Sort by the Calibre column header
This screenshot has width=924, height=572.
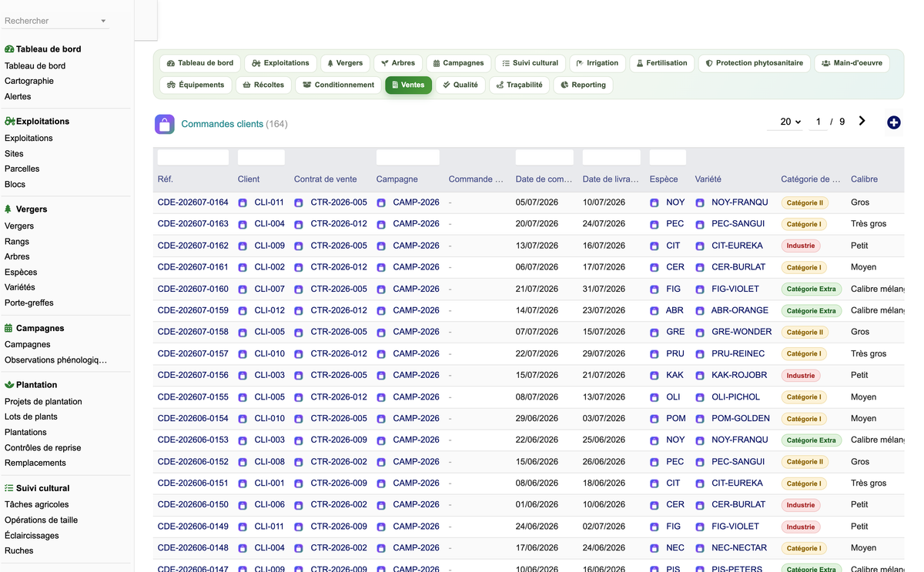(x=864, y=179)
